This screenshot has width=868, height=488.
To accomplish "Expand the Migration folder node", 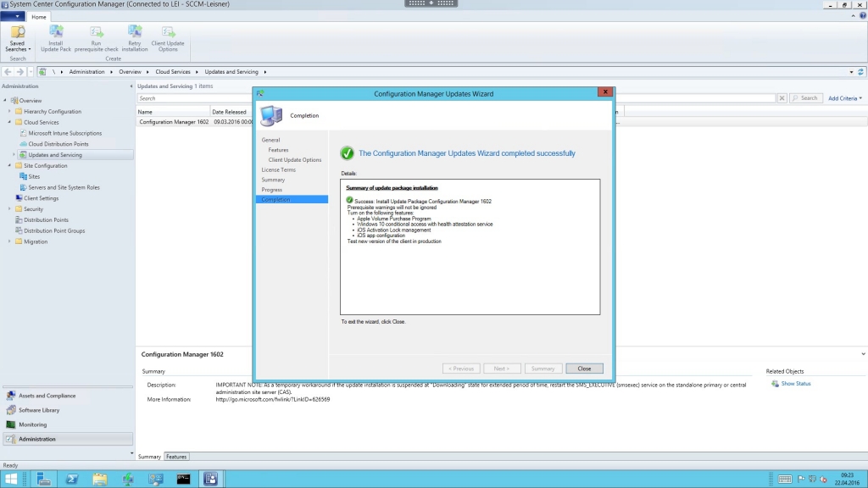I will (x=8, y=241).
